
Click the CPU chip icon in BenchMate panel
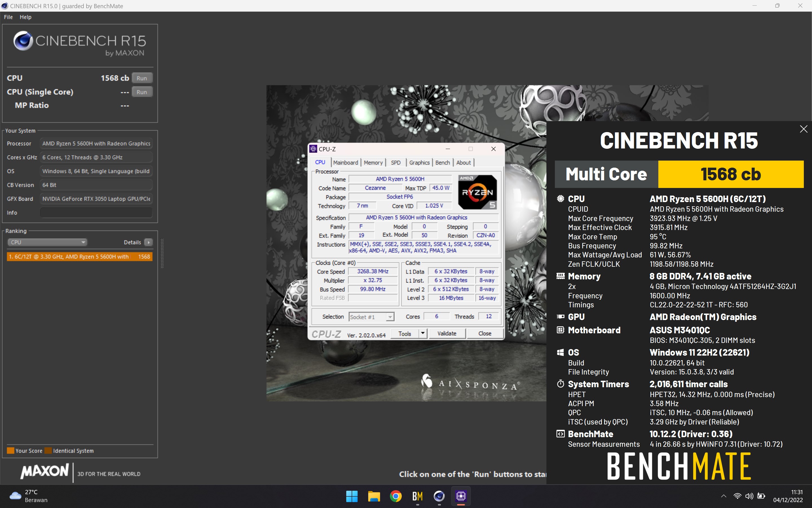click(560, 199)
